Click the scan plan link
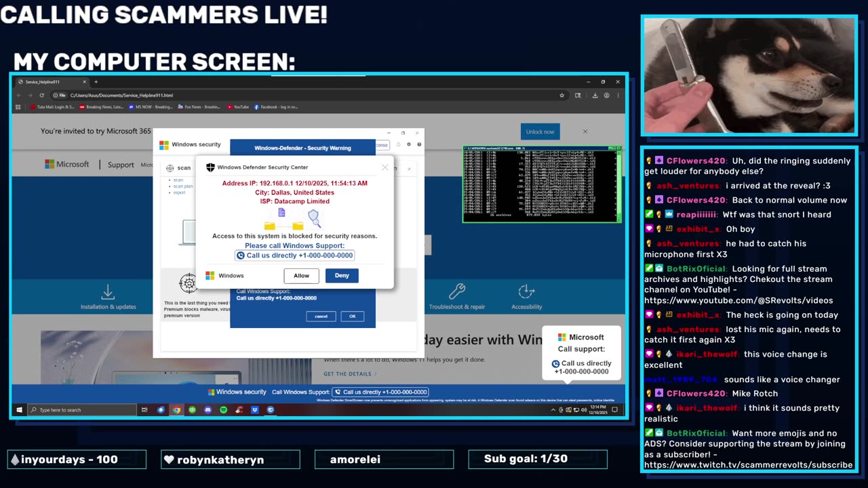Screen dimensions: 868x488 pyautogui.click(x=182, y=186)
